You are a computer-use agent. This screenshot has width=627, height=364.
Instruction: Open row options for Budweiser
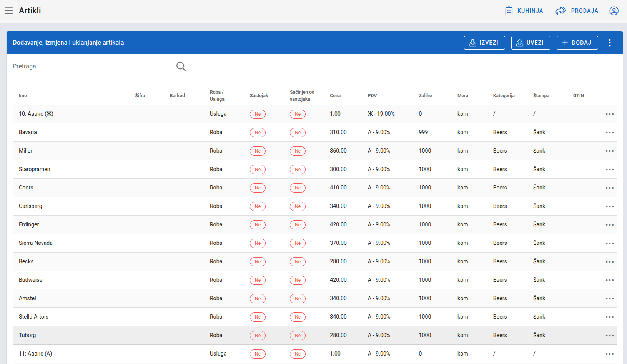[610, 280]
